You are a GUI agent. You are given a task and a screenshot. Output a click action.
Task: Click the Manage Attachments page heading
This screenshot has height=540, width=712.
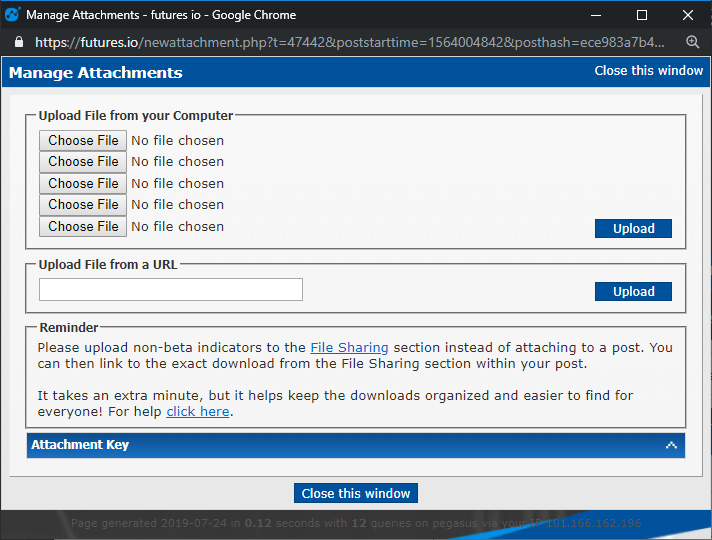(96, 73)
